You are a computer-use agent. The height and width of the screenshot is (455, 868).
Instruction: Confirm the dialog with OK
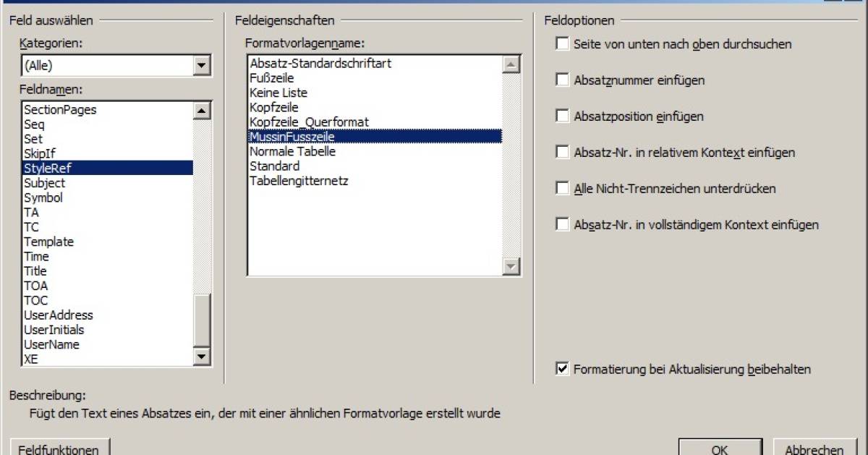pyautogui.click(x=719, y=448)
